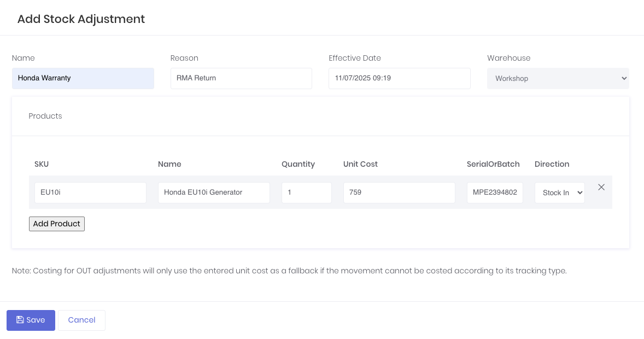Click the SerialOrBatch column header
Image resolution: width=644 pixels, height=339 pixels.
click(x=493, y=164)
